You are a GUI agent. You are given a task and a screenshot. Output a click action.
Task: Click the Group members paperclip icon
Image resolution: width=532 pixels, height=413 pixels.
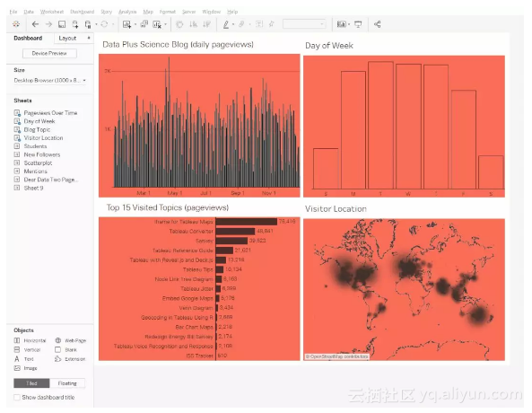[x=241, y=24]
